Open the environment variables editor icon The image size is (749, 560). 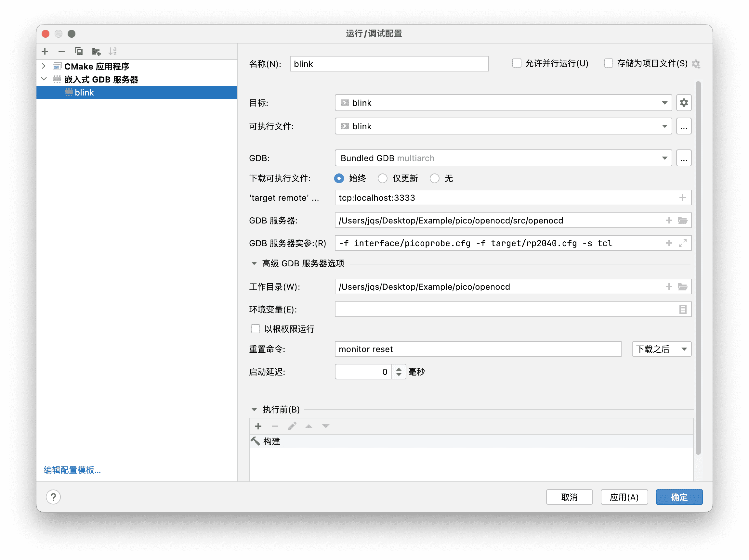pos(683,309)
